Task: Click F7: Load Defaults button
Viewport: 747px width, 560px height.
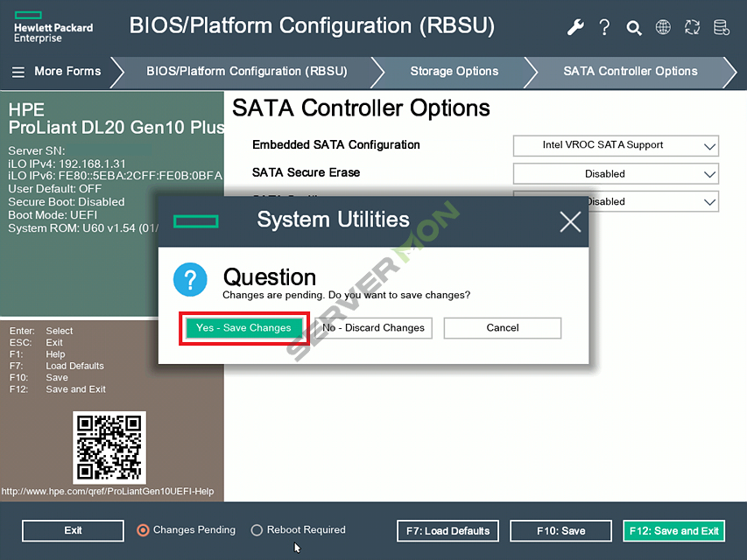Action: 447,530
